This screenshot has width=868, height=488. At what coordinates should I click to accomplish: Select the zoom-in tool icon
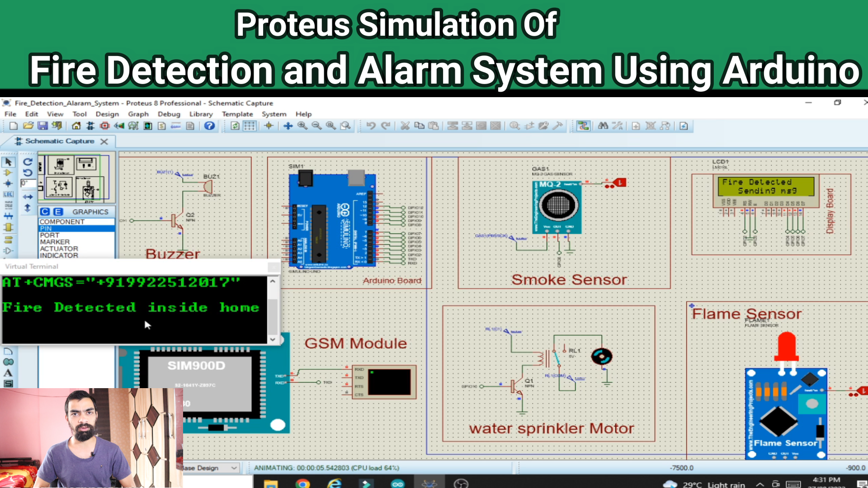coord(303,126)
